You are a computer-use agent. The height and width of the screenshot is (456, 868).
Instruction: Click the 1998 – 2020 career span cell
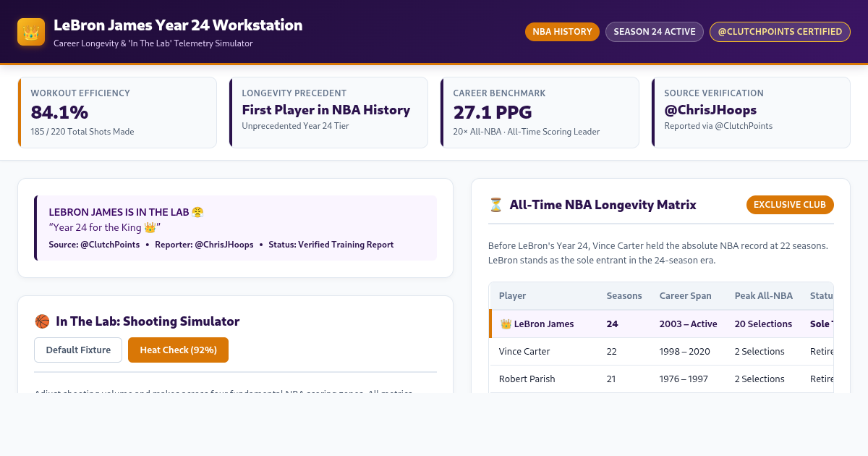(x=685, y=351)
